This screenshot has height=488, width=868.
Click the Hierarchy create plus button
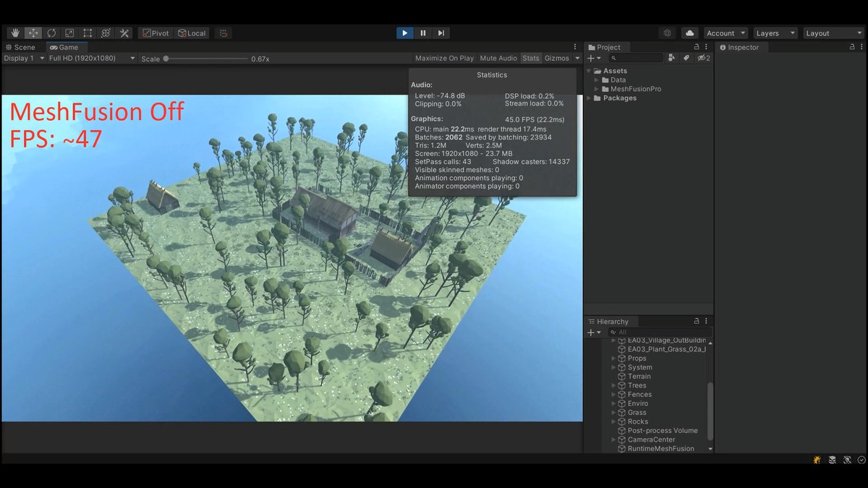[x=593, y=332]
